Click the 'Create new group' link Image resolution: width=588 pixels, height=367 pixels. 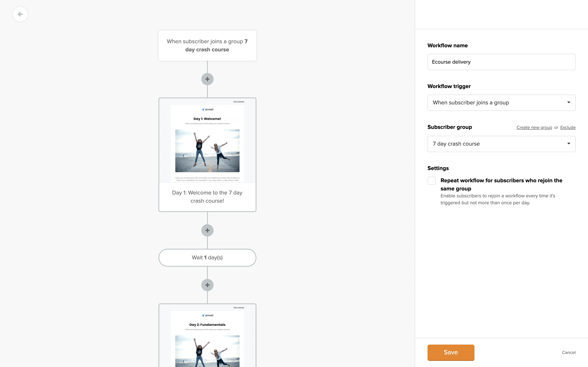pyautogui.click(x=534, y=127)
